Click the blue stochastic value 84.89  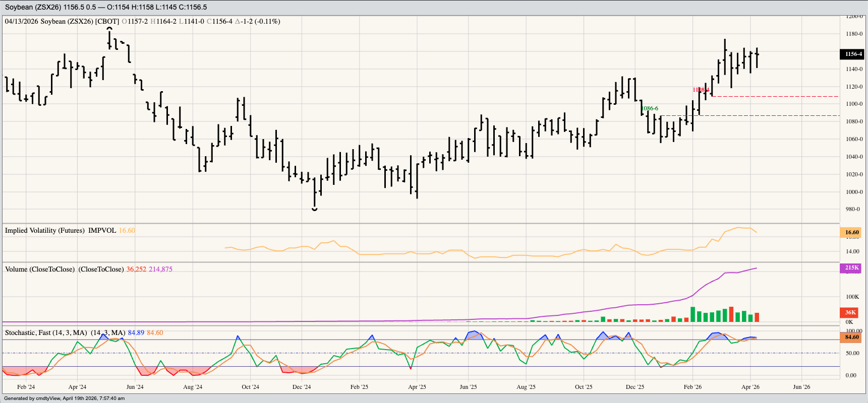[x=136, y=332]
